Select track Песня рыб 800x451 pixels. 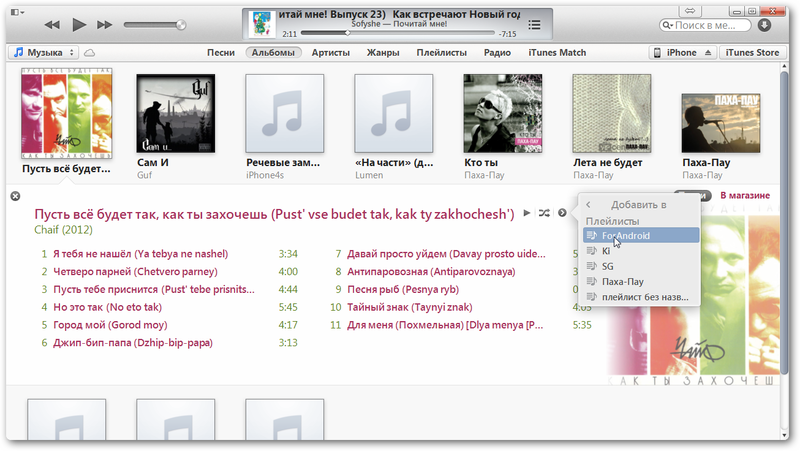(403, 289)
